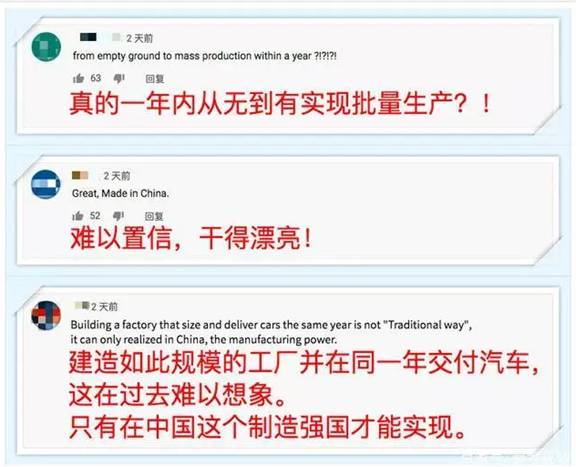Open the '2 天前' timestamp above 'Great, Made in China'
Image resolution: width=576 pixels, height=467 pixels.
[117, 176]
